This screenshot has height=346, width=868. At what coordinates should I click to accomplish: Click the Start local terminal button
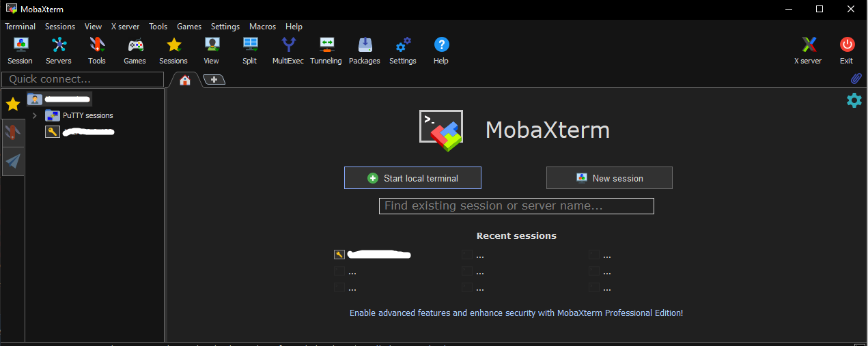[412, 177]
